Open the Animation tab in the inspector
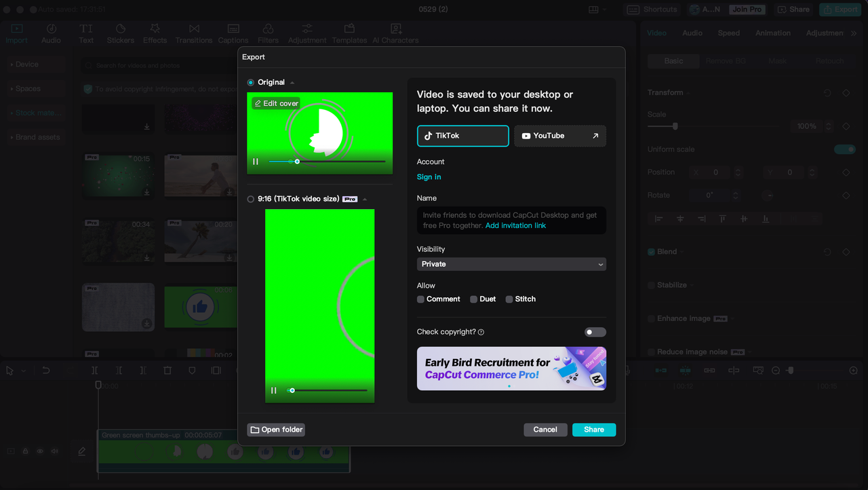The width and height of the screenshot is (868, 490). (x=773, y=33)
